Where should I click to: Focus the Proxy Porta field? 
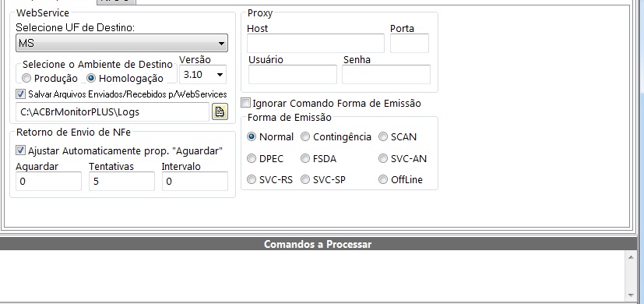(410, 43)
